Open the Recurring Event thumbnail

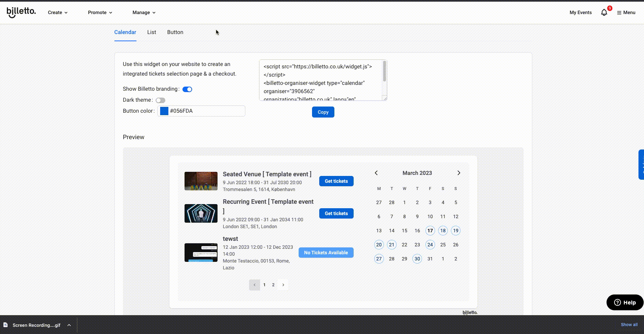[201, 213]
